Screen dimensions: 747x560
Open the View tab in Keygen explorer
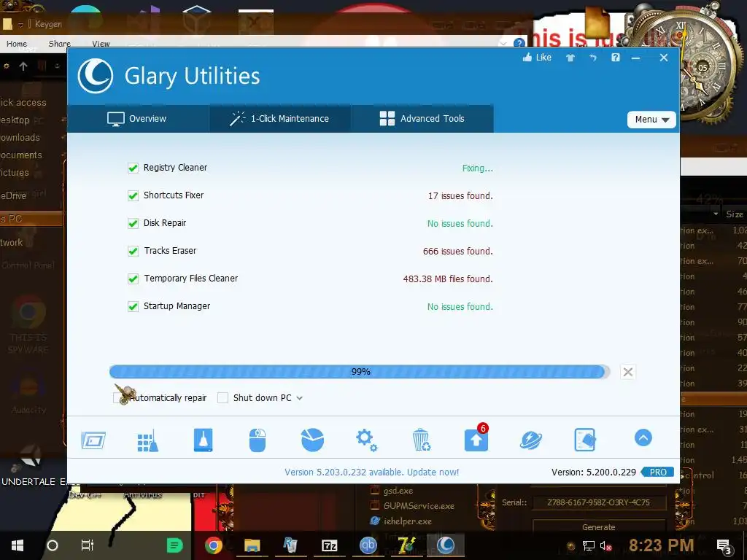click(101, 44)
